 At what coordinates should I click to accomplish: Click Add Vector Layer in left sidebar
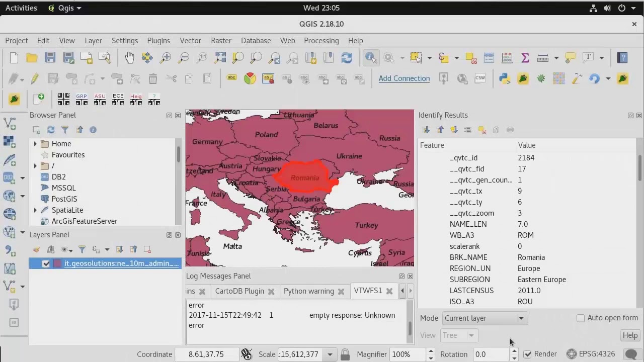(x=10, y=123)
